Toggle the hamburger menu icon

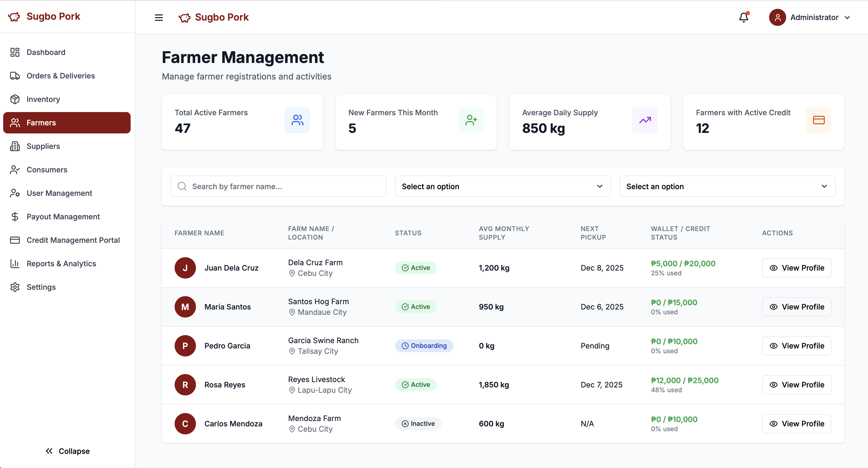159,18
